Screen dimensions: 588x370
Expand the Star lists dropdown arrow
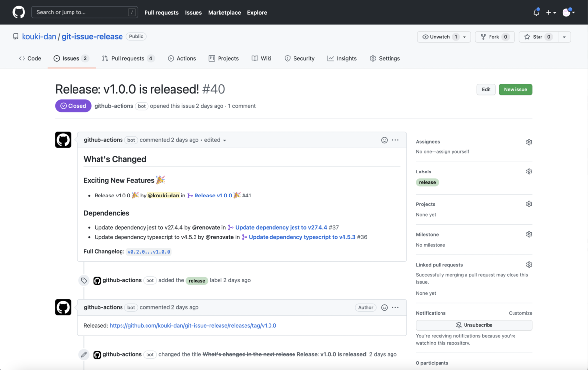[x=564, y=37]
